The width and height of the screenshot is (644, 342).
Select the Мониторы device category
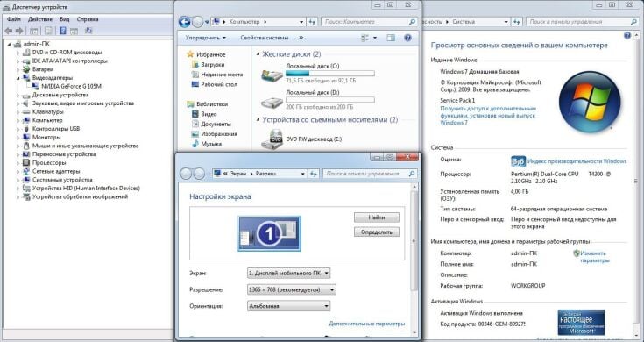click(46, 138)
